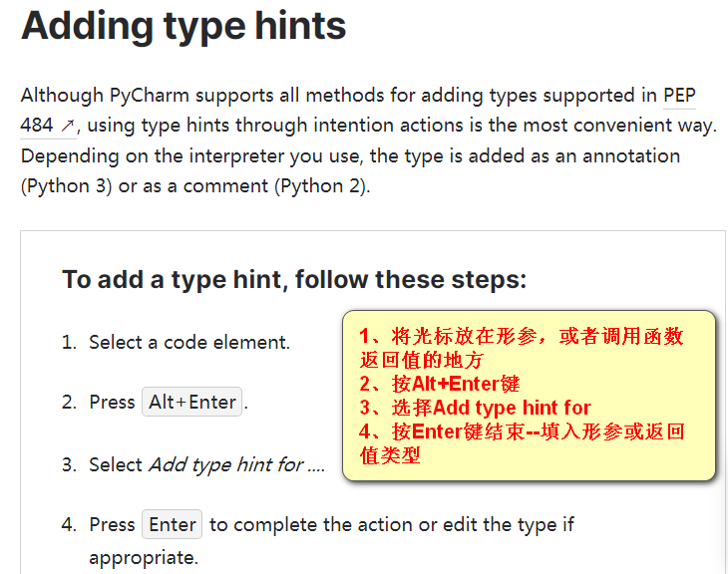Click the red text line '2、按Alt+Enter键'

tap(439, 384)
